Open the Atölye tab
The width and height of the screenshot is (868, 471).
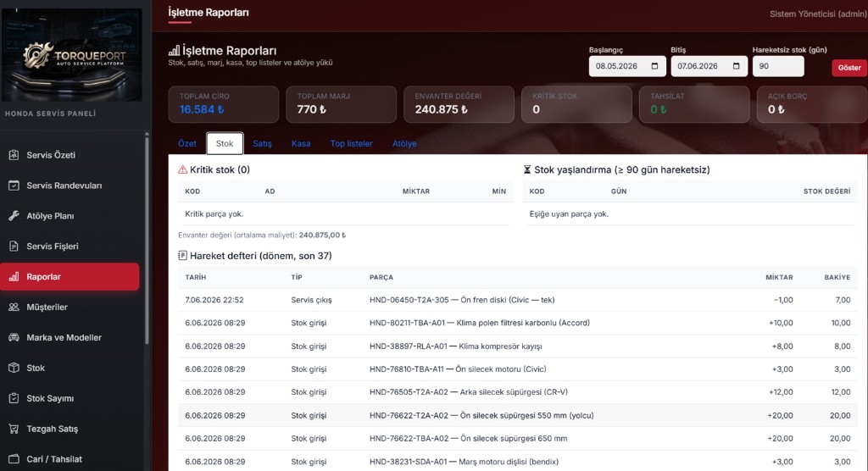point(404,143)
